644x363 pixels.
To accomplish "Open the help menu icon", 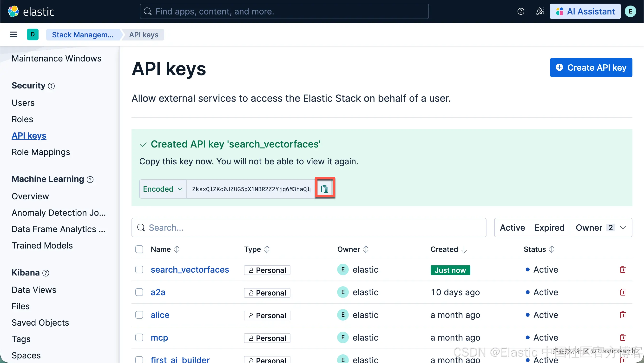I will coord(521,12).
